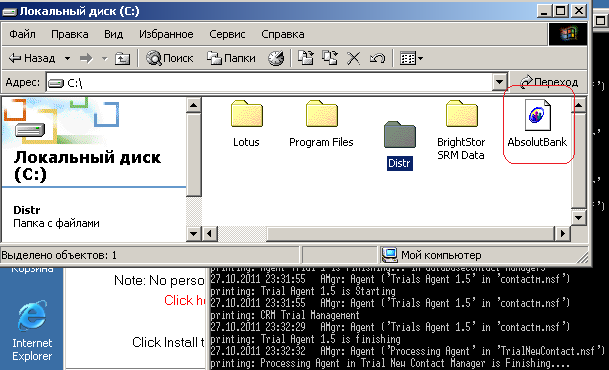This screenshot has width=609, height=370.
Task: Open the history (Журнал) clock icon
Action: [x=276, y=58]
